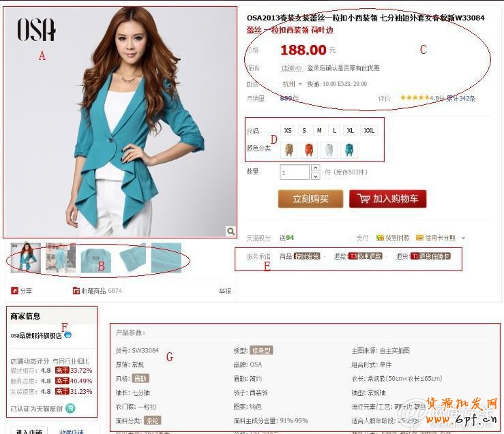Click the green Tmall original certification icon
Screen dimensions: 504x434
coord(70,408)
